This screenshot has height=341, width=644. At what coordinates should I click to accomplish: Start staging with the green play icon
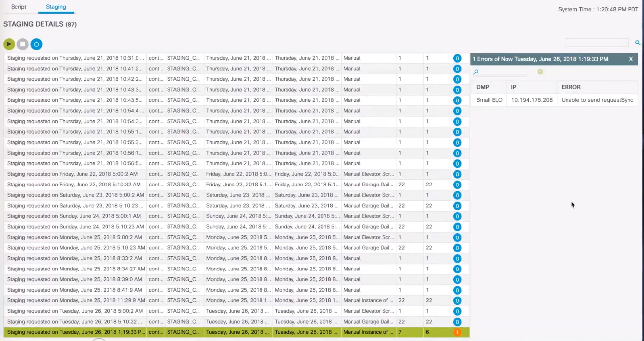point(9,43)
